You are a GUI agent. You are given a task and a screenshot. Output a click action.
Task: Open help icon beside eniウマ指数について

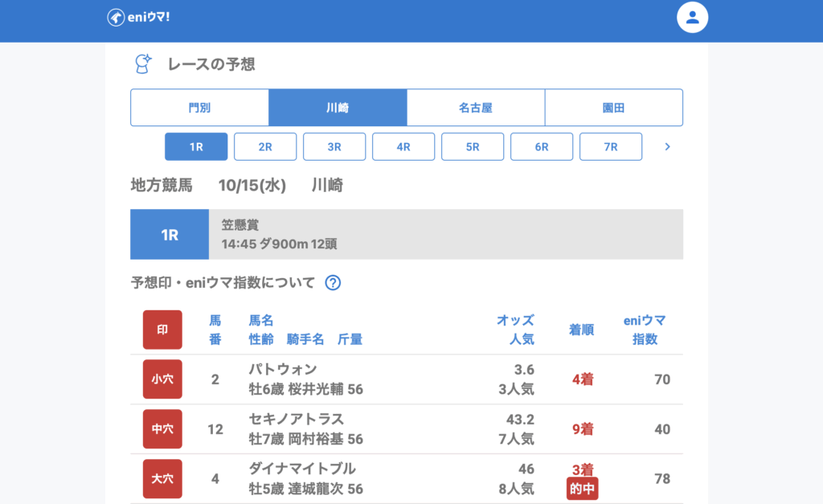pyautogui.click(x=333, y=283)
